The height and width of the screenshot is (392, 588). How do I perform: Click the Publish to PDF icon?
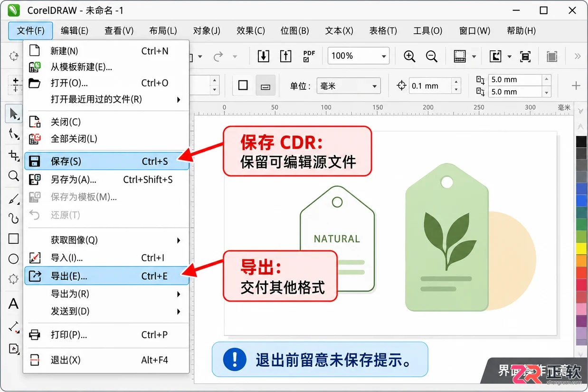click(309, 57)
